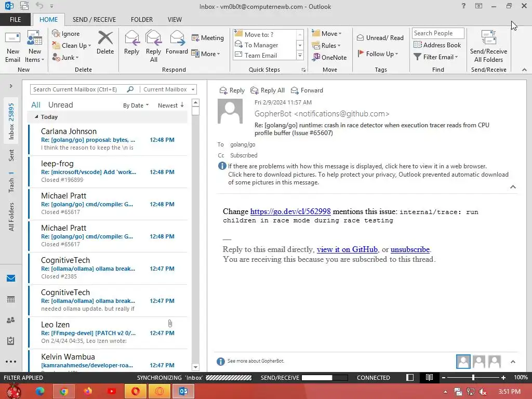Click Send/Receive All Folders
The height and width of the screenshot is (399, 532).
(488, 47)
